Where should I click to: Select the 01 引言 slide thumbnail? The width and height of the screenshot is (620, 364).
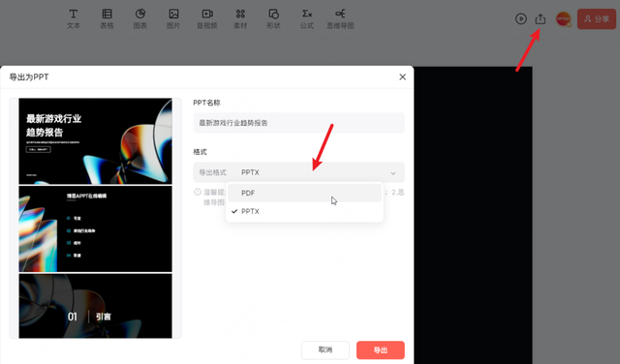pyautogui.click(x=95, y=306)
